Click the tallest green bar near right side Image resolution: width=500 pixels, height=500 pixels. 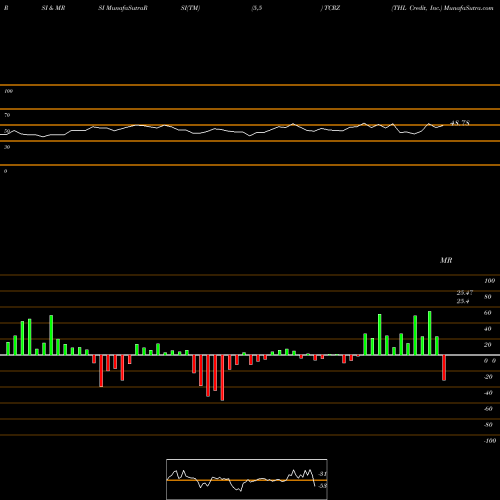tap(430, 333)
